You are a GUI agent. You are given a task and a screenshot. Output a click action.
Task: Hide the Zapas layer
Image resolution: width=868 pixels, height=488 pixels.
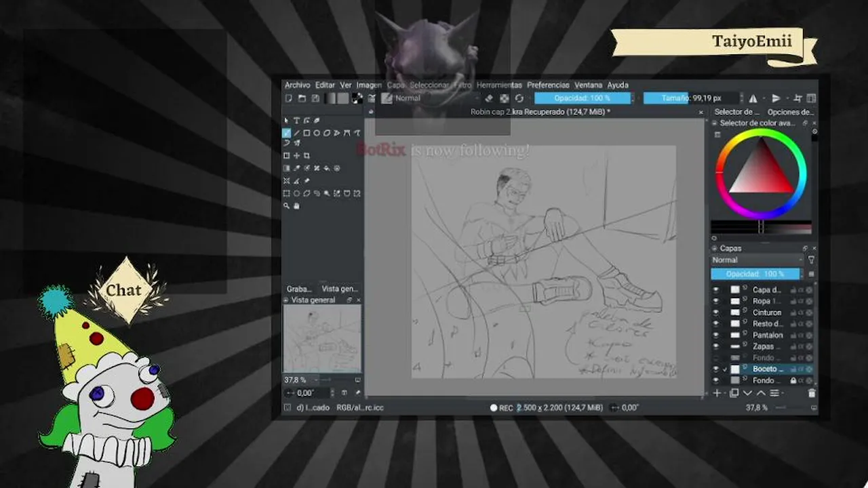click(715, 346)
